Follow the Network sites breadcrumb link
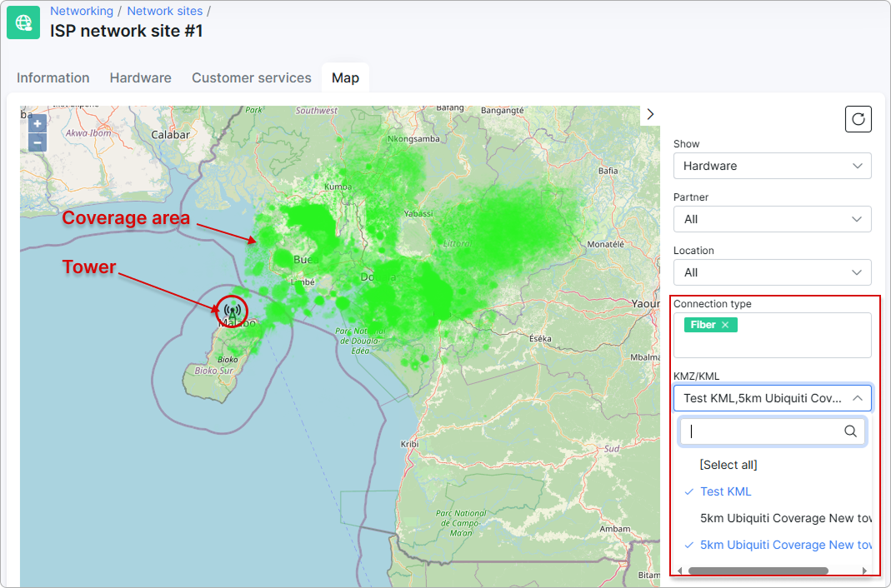Viewport: 891px width, 588px height. pyautogui.click(x=165, y=11)
